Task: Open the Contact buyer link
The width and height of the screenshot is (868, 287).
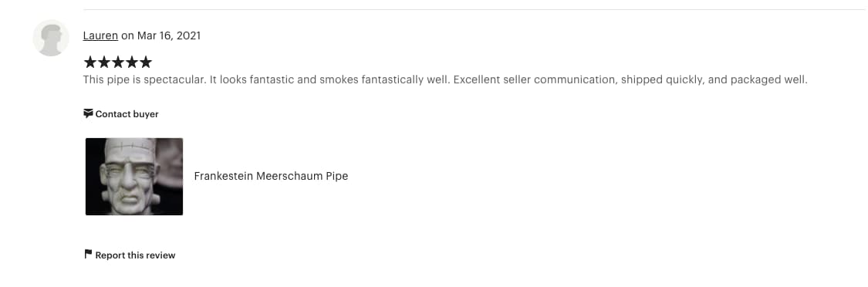Action: tap(121, 114)
